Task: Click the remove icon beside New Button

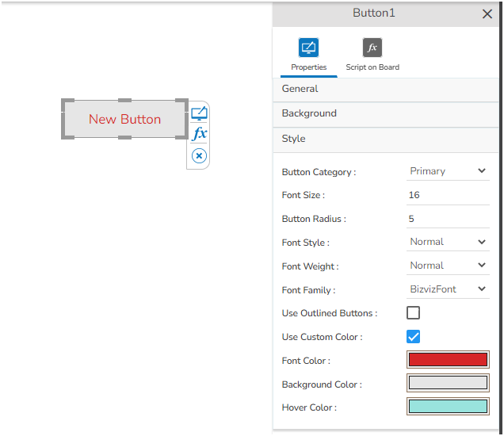Action: [200, 156]
